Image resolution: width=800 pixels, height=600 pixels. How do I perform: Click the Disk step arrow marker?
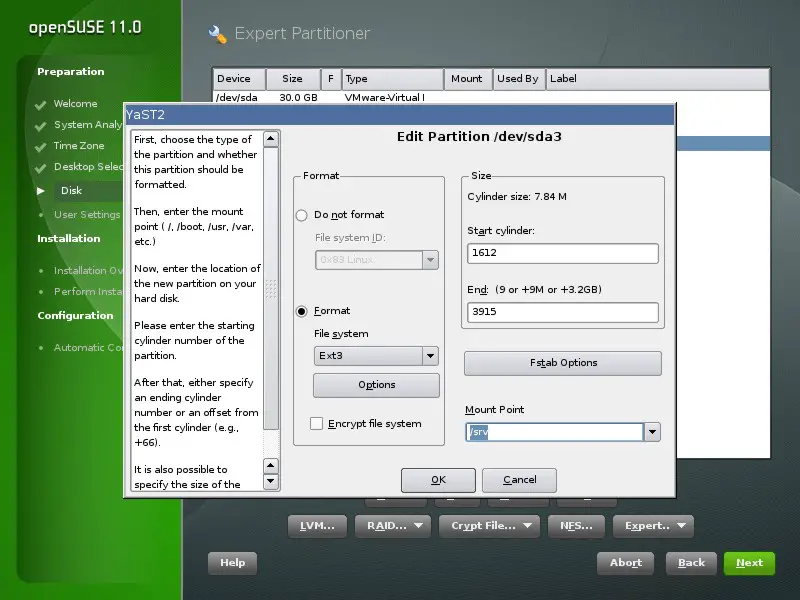coord(41,191)
